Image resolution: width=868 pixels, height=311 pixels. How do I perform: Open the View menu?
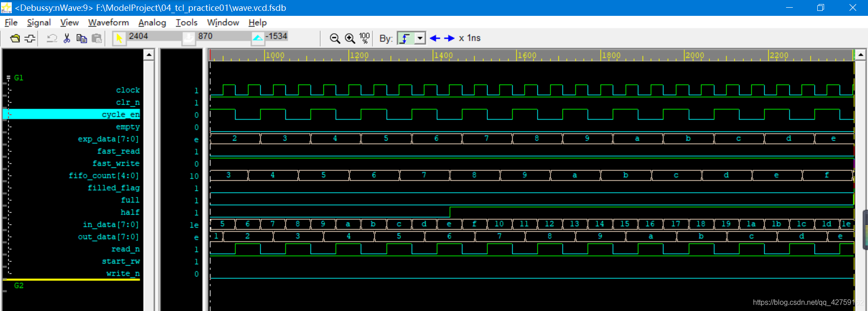pos(69,22)
